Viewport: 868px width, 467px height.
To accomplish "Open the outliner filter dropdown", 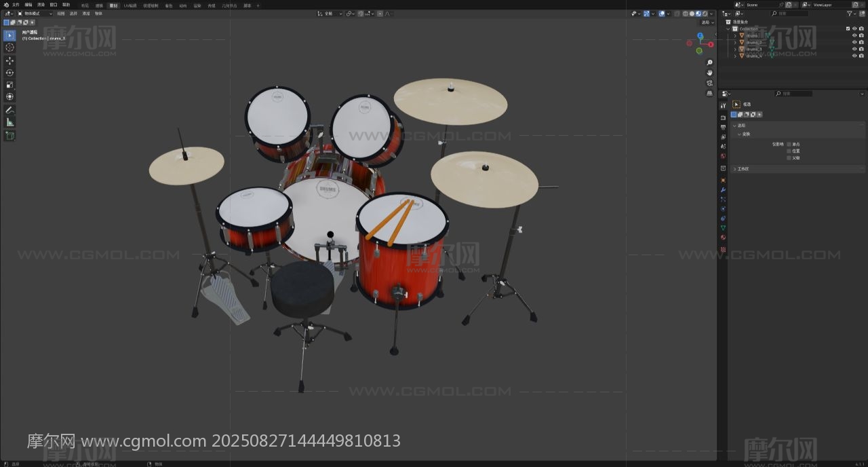I will pos(850,14).
